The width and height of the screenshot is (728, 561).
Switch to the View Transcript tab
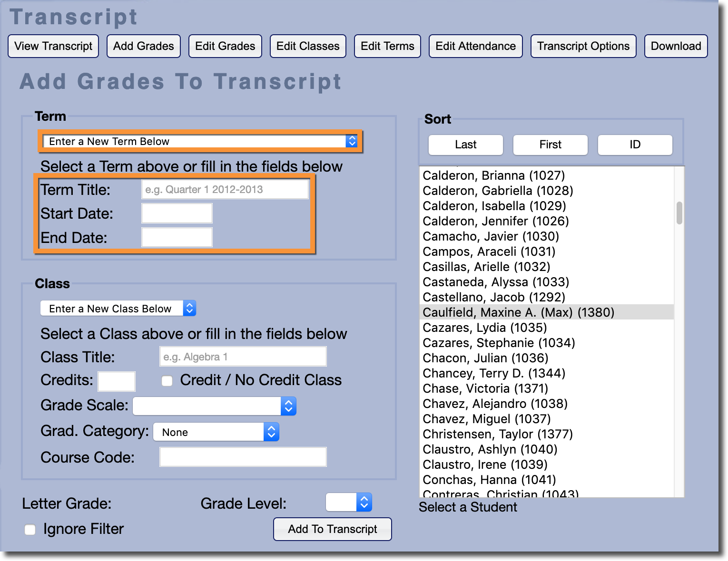pos(53,46)
